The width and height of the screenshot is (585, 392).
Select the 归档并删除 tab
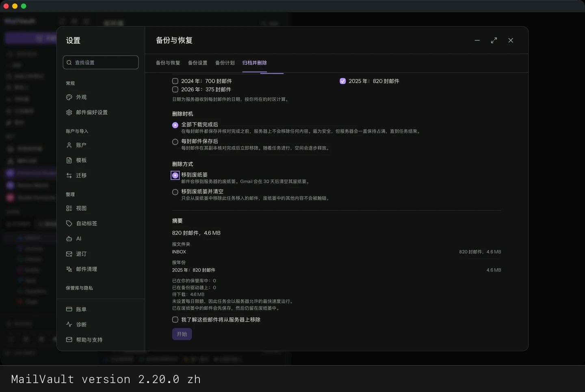[255, 63]
